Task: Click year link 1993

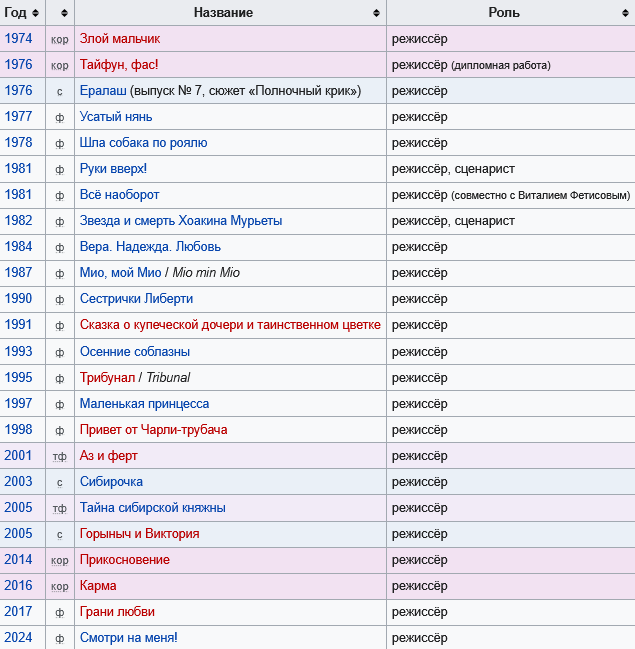Action: 18,352
